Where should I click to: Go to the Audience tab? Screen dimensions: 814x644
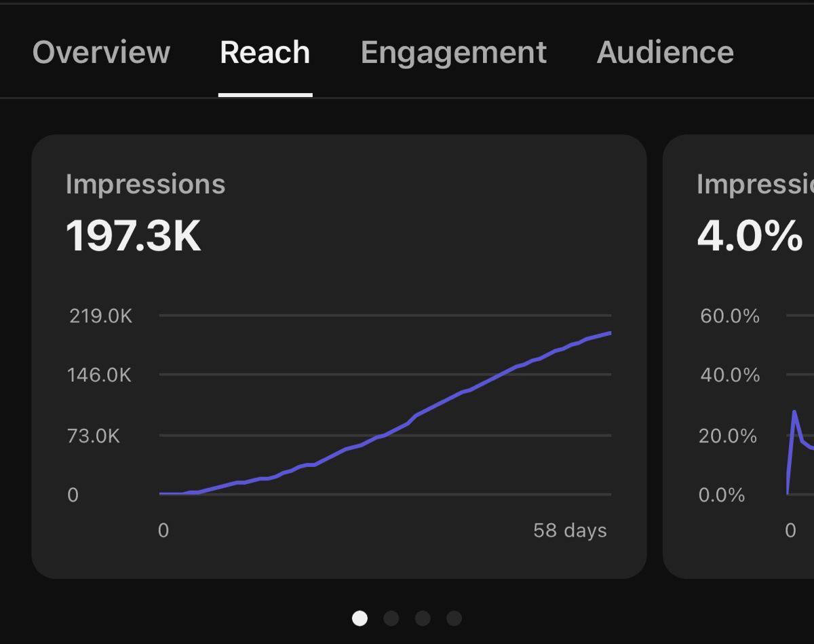coord(665,52)
